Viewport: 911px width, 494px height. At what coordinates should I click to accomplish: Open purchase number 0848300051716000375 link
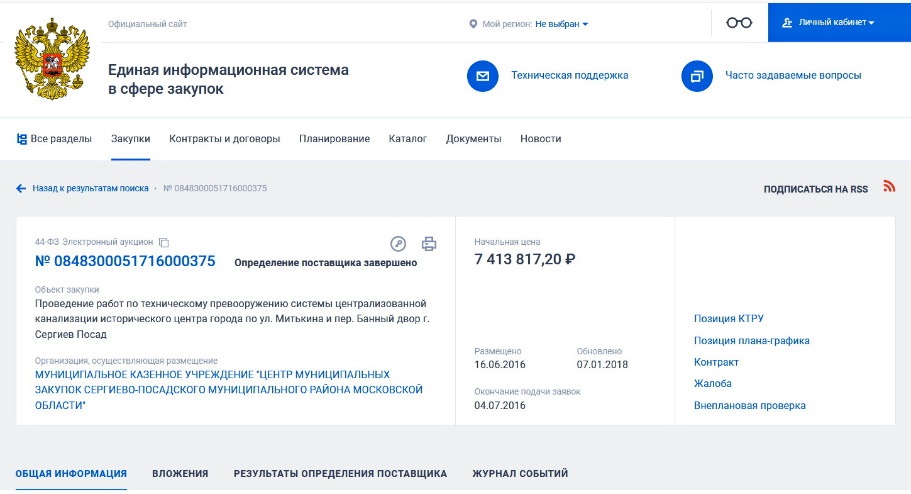click(x=125, y=261)
